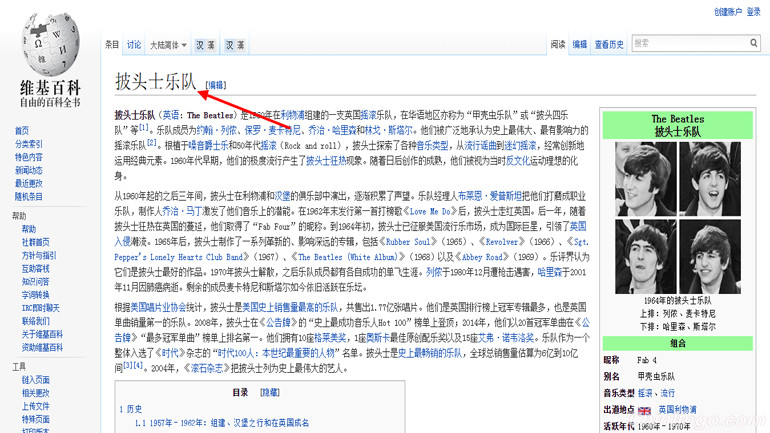770x433 pixels.
Task: Open 特色内容 in the sidebar
Action: point(28,157)
